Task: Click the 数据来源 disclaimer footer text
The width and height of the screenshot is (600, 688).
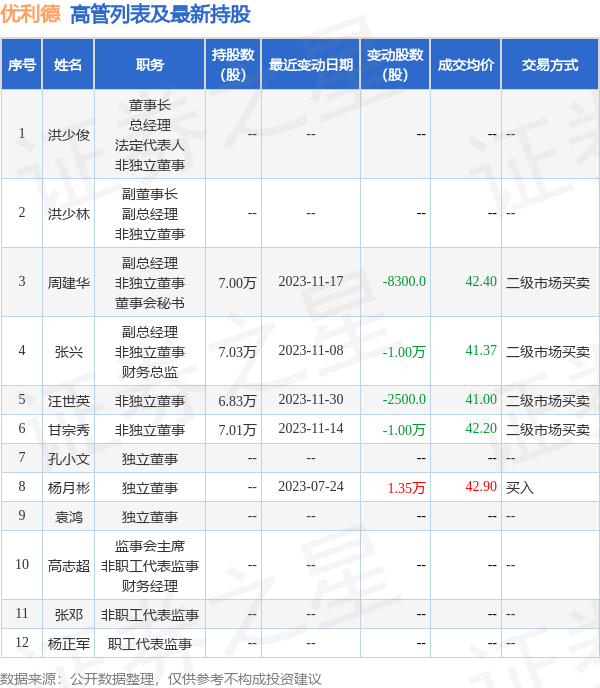Action: coord(161,679)
